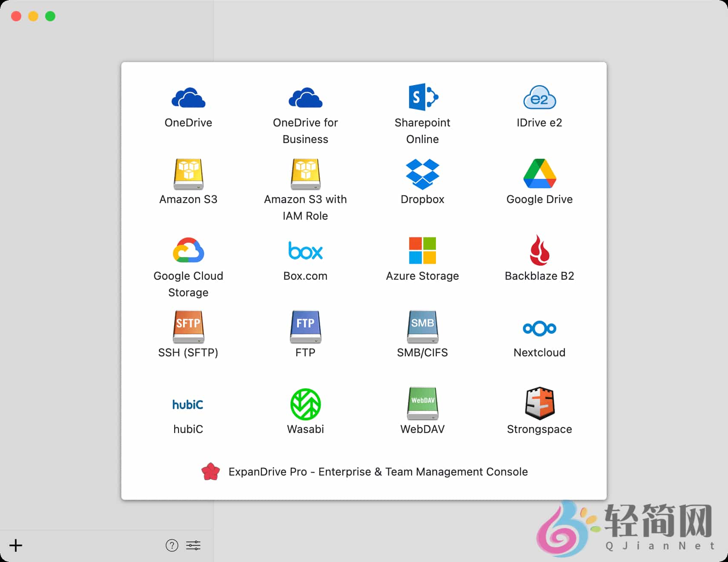Image resolution: width=728 pixels, height=562 pixels.
Task: Click the "Google Cloud Storage" label
Action: point(188,284)
